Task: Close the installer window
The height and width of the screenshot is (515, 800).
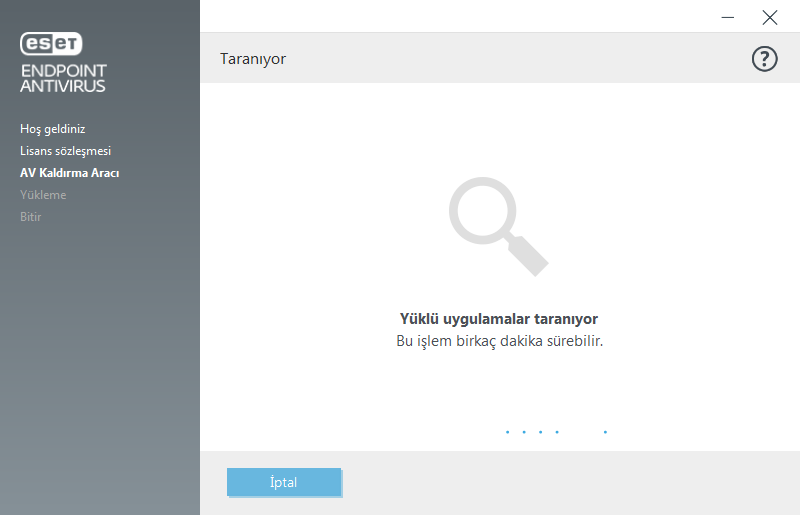Action: (769, 17)
